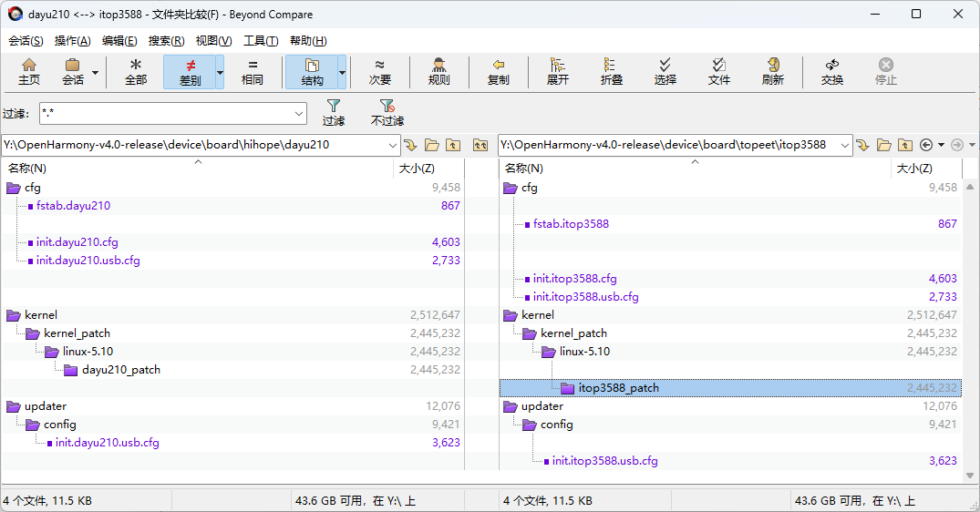Open the 结构 button dropdown arrow
Viewport: 980px width, 512px height.
click(342, 73)
